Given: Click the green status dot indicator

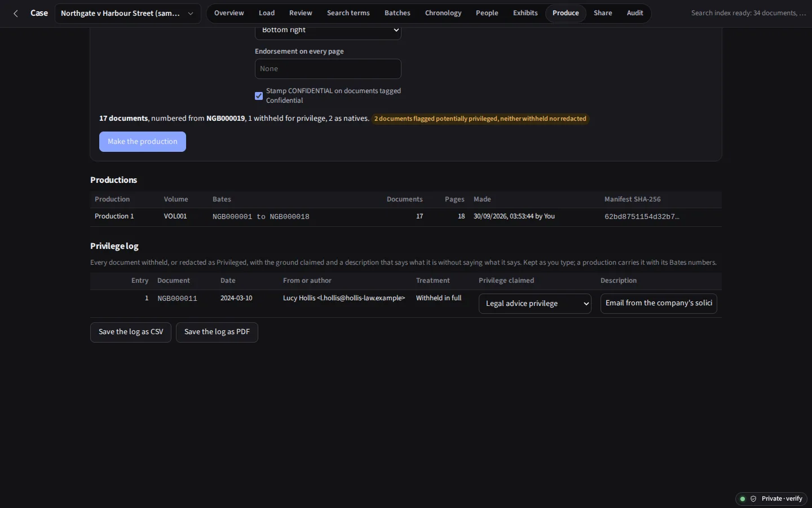Looking at the screenshot, I should 743,499.
